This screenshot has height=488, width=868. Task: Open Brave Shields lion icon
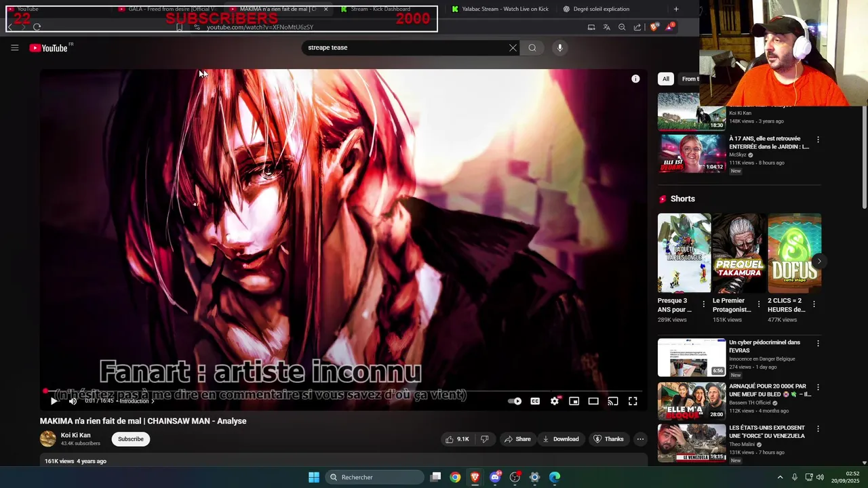pyautogui.click(x=654, y=27)
